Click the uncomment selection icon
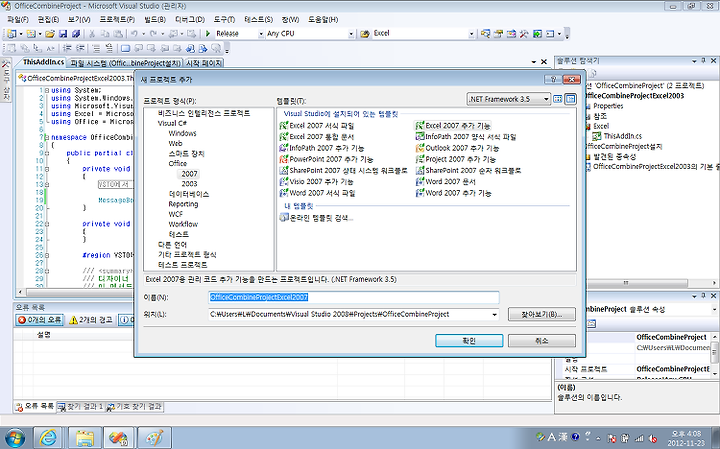 tap(109, 48)
